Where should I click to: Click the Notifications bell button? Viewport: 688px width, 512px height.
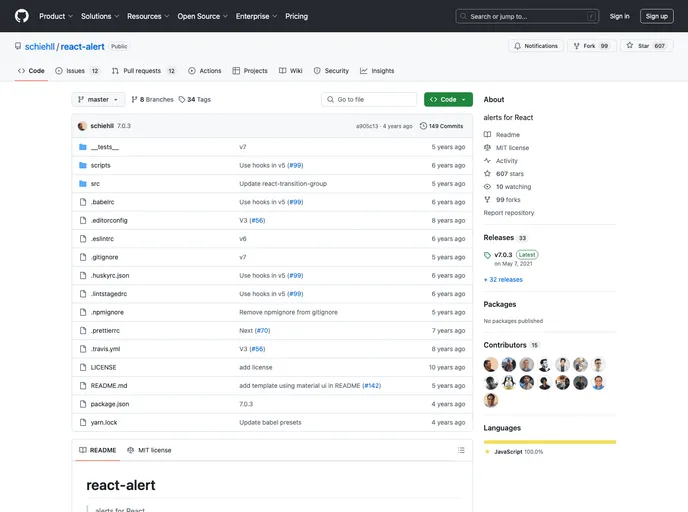pyautogui.click(x=536, y=46)
